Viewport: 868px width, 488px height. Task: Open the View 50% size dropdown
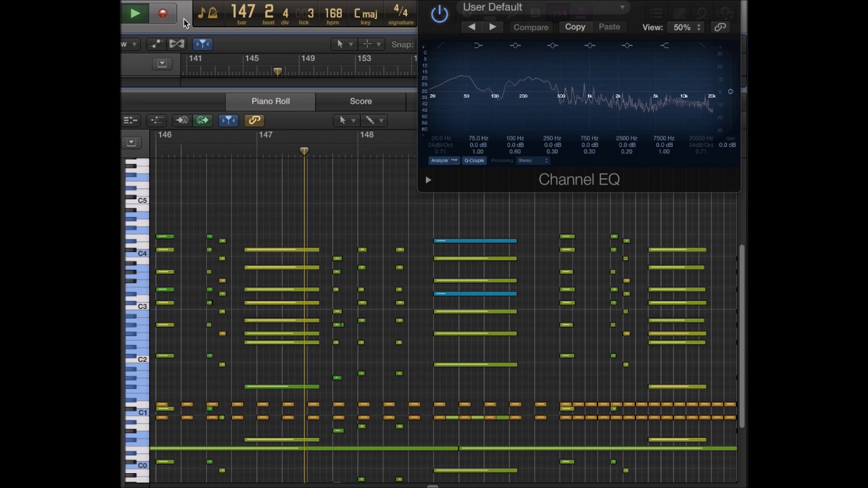pyautogui.click(x=686, y=27)
